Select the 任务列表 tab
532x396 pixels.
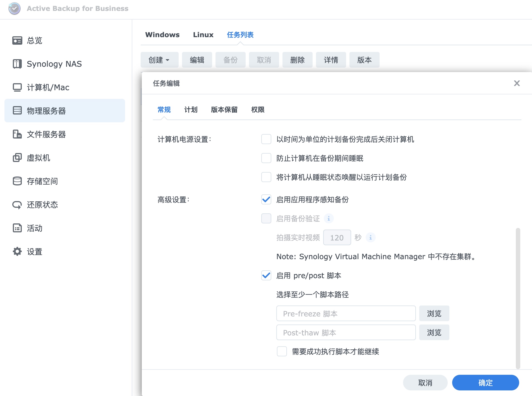point(240,35)
